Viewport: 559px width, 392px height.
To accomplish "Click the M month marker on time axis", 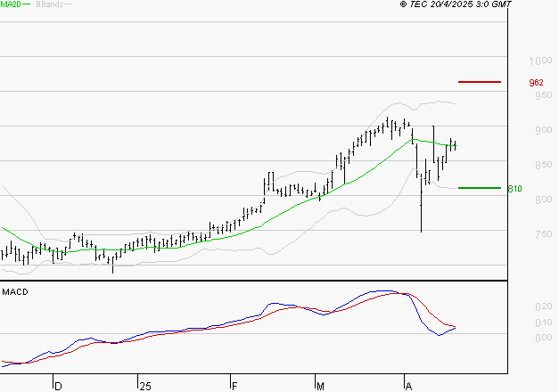I will click(320, 387).
